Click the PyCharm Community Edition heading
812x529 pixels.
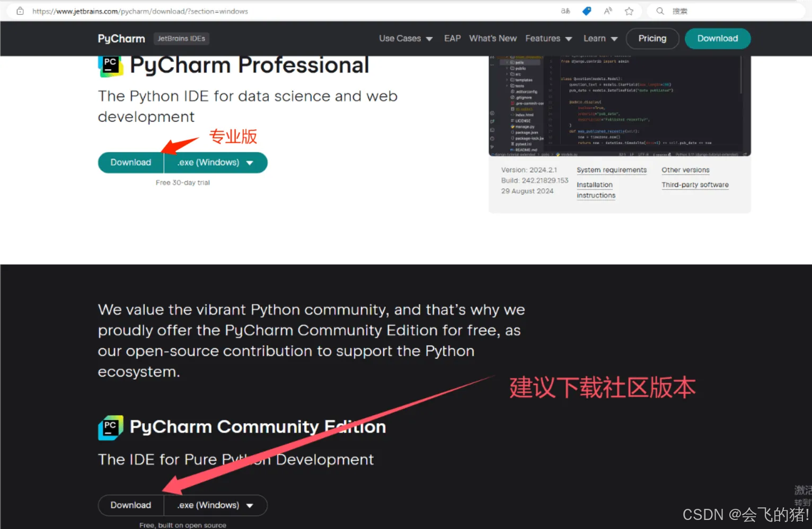(x=258, y=427)
